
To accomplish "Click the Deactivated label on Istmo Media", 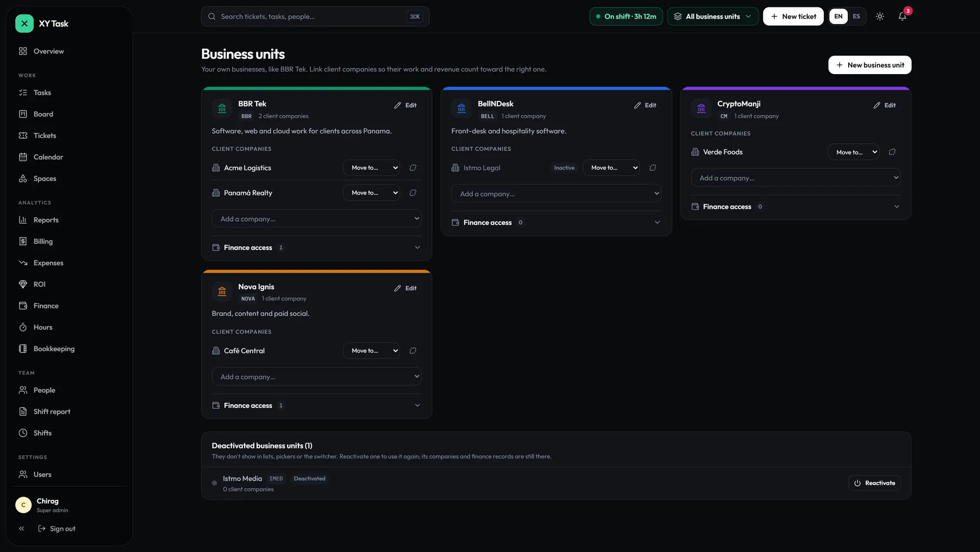I will [x=309, y=478].
